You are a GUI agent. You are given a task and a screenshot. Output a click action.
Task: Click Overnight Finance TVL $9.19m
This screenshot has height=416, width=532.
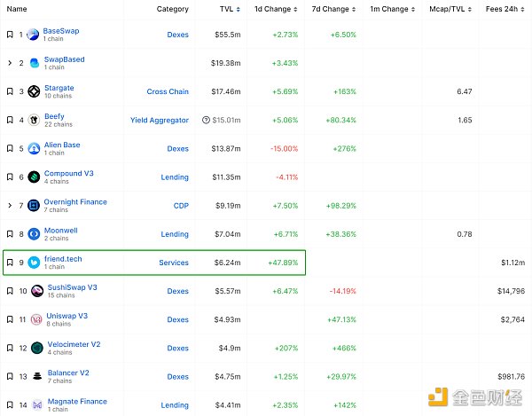228,206
